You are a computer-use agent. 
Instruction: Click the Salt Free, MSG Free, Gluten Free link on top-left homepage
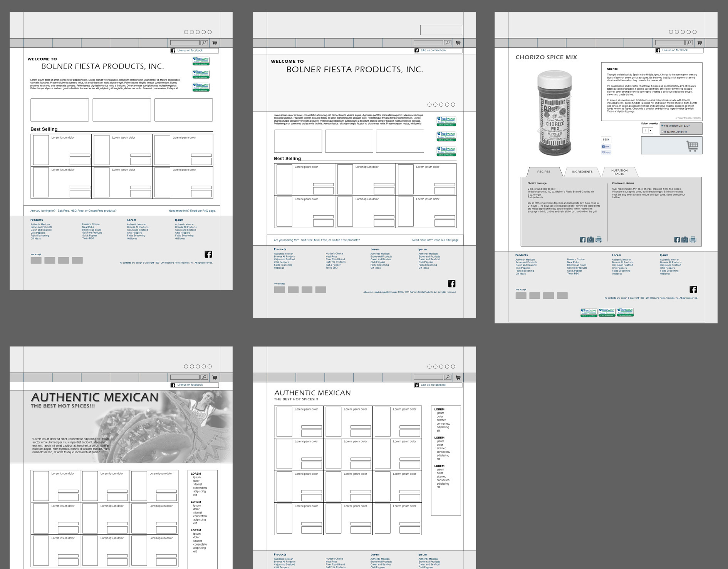point(87,211)
